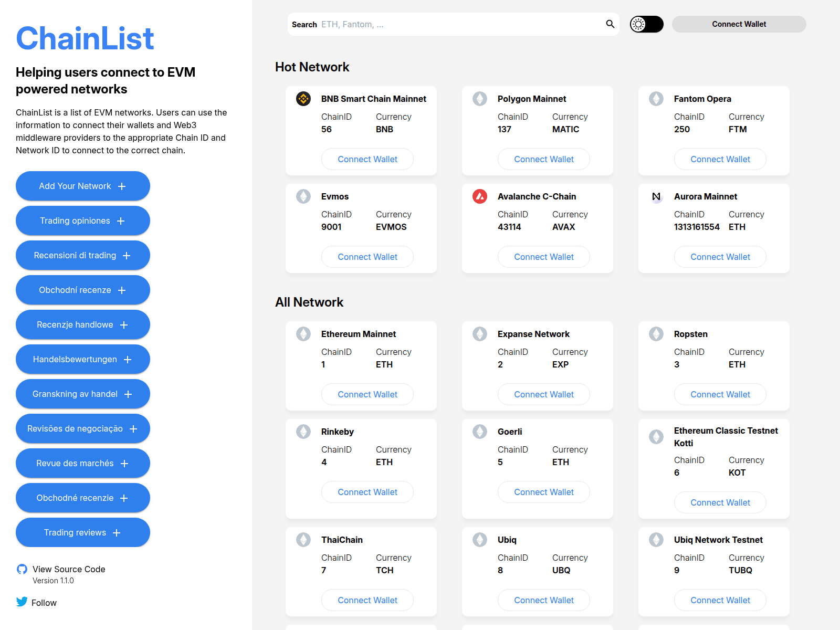Click the BNB Smart Chain logo icon
The width and height of the screenshot is (840, 630).
(303, 99)
